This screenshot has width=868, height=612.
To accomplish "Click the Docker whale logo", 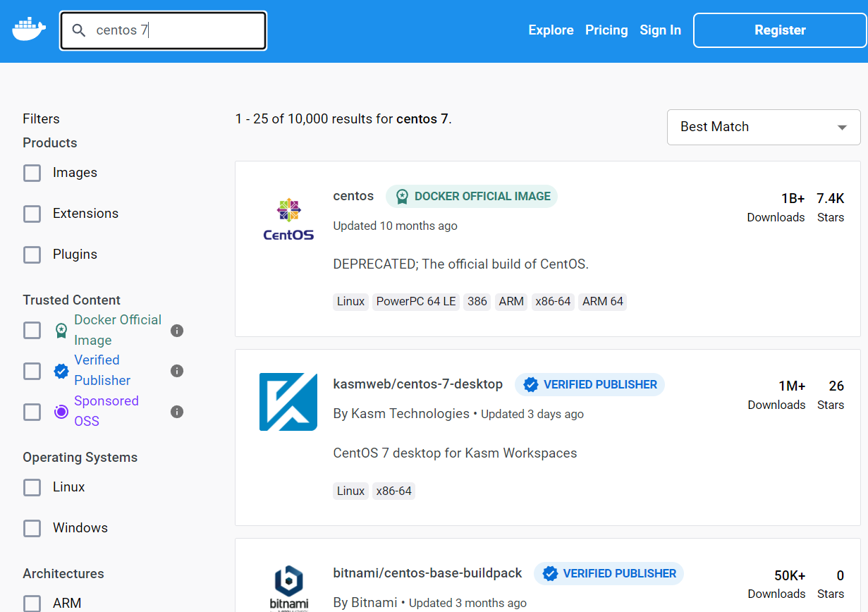I will [x=29, y=30].
